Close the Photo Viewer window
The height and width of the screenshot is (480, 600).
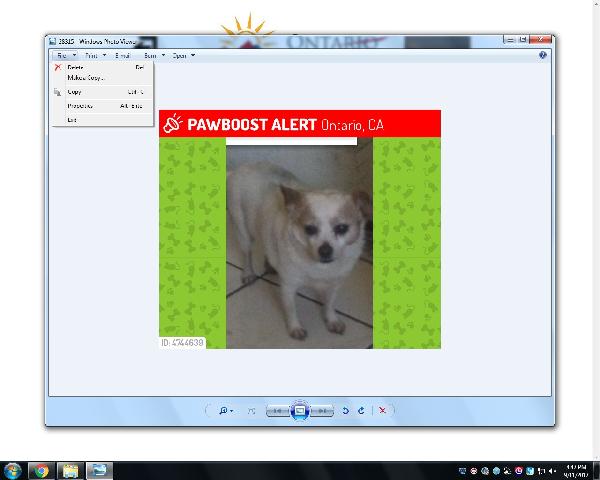click(x=540, y=39)
